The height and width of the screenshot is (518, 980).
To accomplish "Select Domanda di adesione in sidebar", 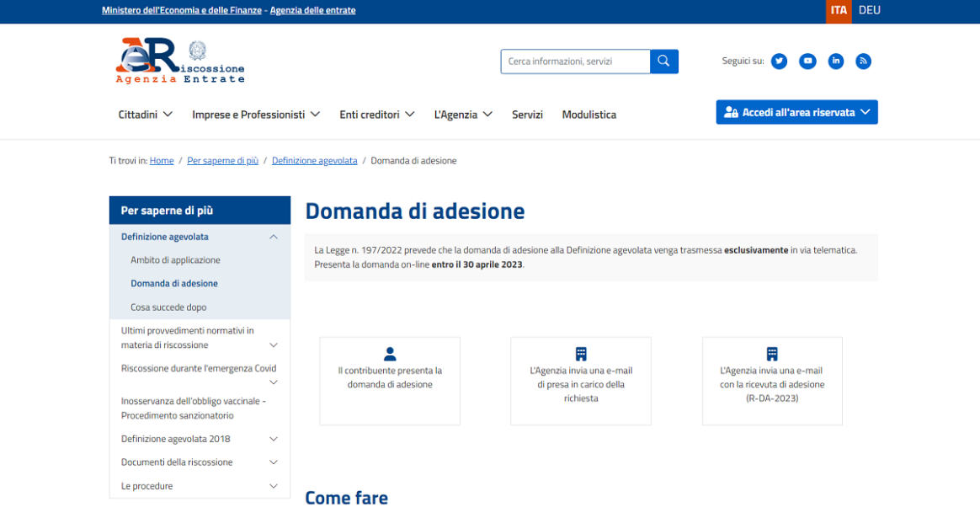I will point(174,283).
